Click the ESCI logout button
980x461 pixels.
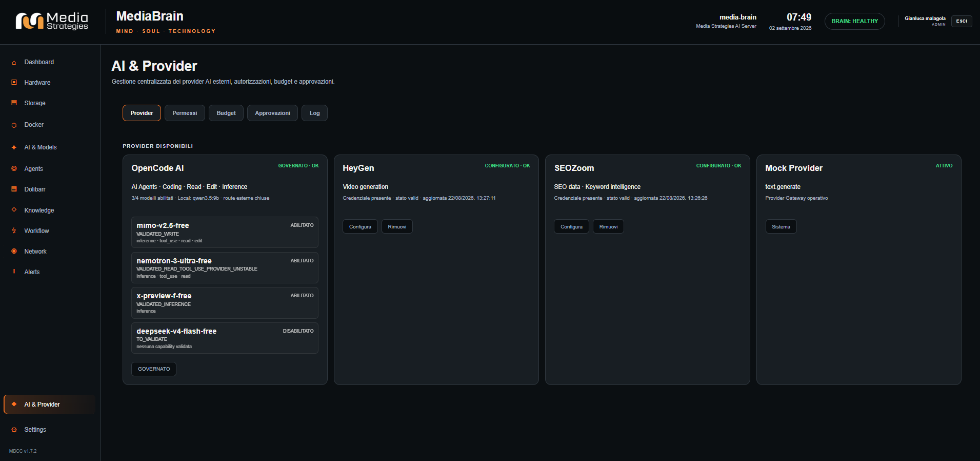tap(962, 21)
